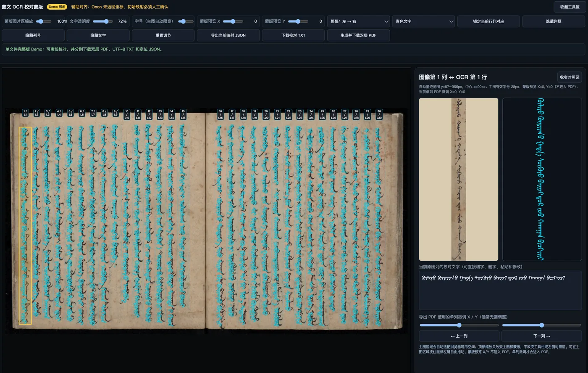588x373 pixels.
Task: Open the 青色文字 color dropdown
Action: [x=424, y=21]
